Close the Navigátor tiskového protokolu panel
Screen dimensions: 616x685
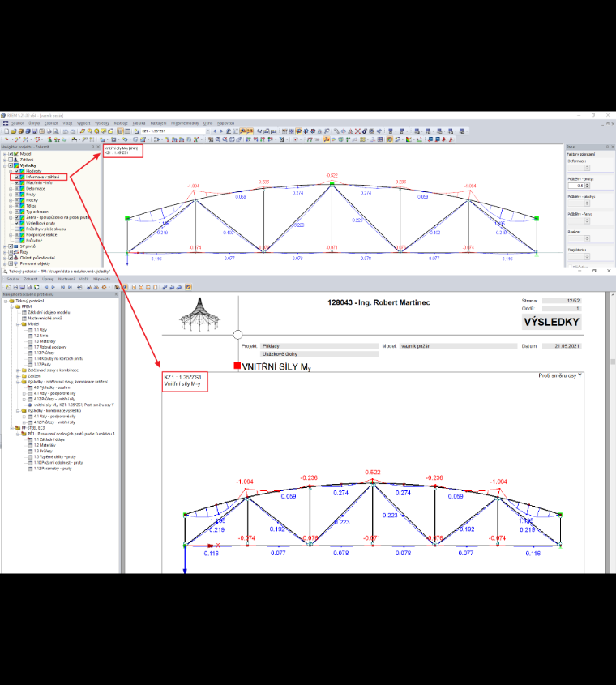[x=116, y=294]
